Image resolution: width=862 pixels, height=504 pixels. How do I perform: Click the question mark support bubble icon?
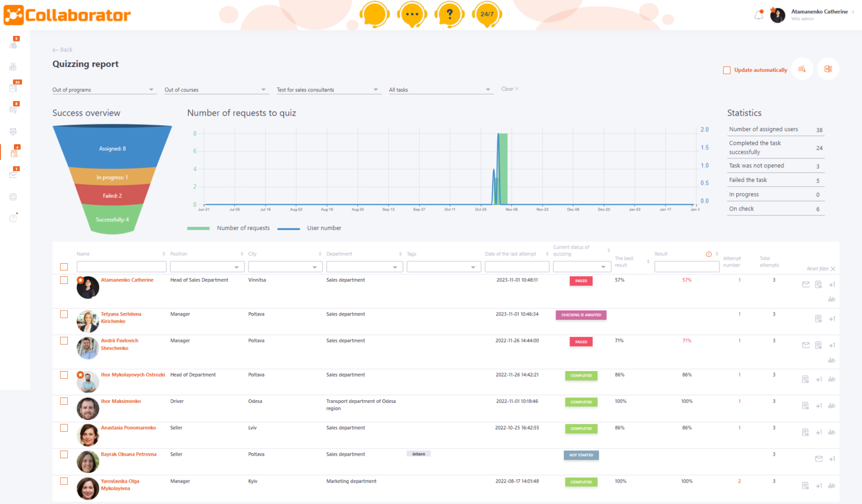pyautogui.click(x=450, y=14)
